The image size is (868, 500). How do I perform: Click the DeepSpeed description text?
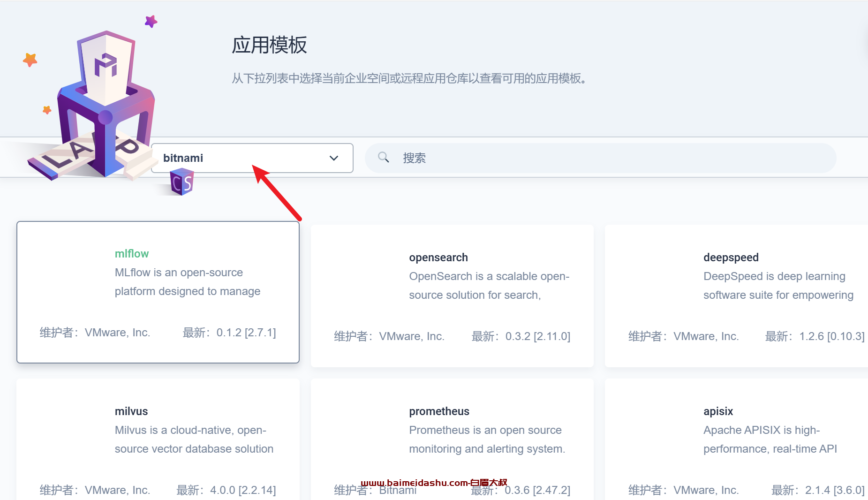click(778, 286)
